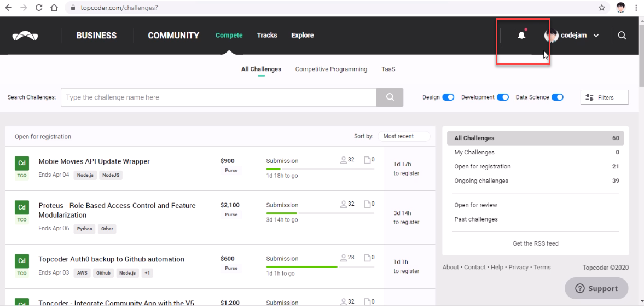Open the browser home page

(x=54, y=8)
